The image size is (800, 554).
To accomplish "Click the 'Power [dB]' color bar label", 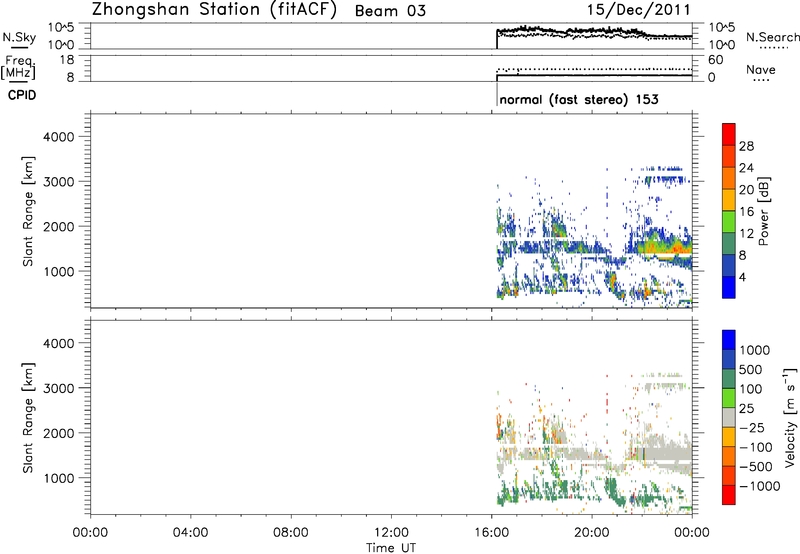I will click(763, 211).
